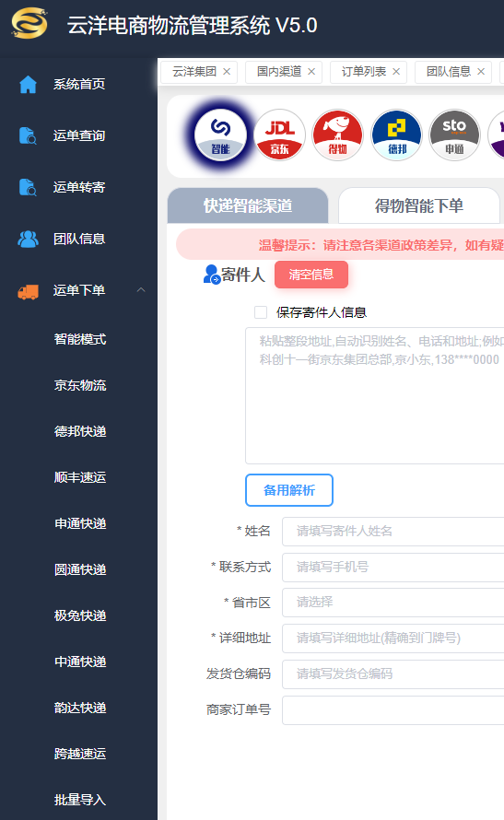Select the 得物 channel icon

point(338,135)
